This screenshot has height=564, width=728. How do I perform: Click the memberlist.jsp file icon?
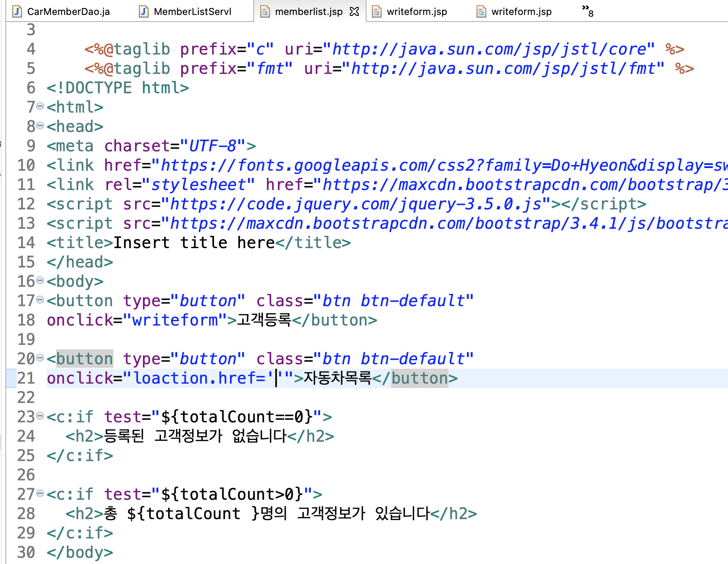[x=265, y=11]
